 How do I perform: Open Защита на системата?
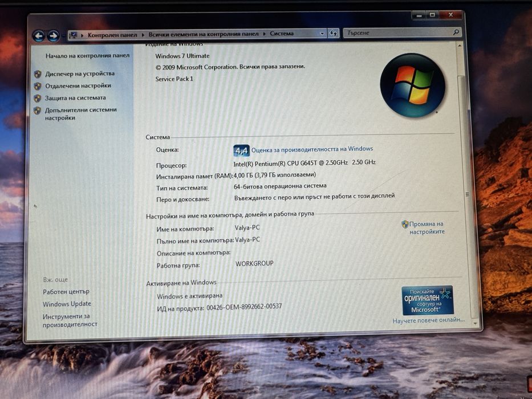[x=75, y=98]
